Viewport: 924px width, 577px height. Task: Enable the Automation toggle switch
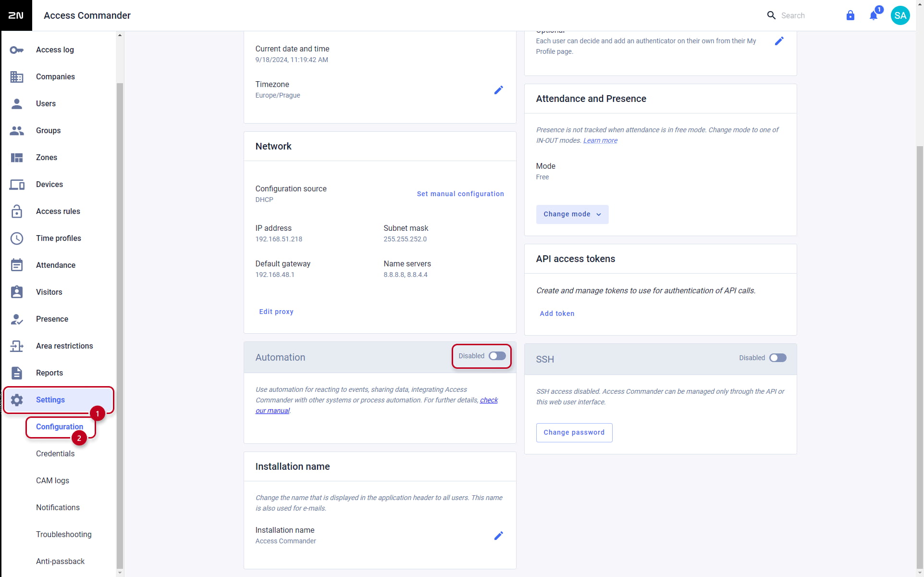pos(497,356)
